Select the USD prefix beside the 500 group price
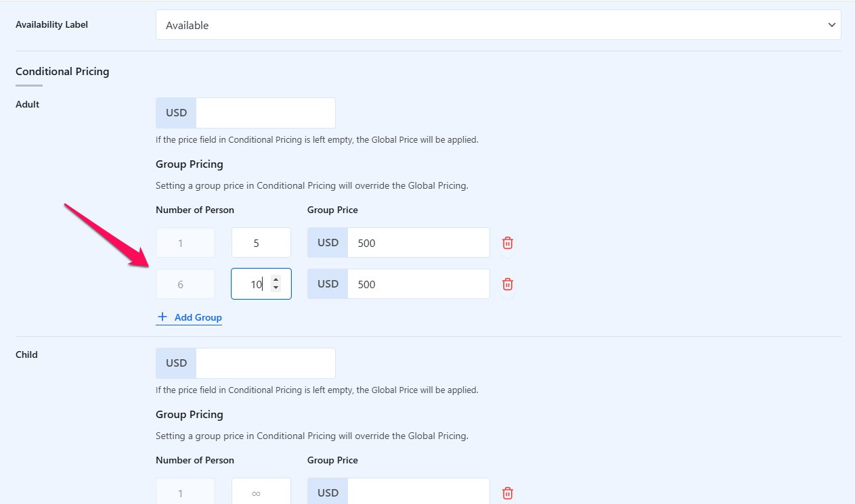The width and height of the screenshot is (855, 504). click(x=327, y=242)
